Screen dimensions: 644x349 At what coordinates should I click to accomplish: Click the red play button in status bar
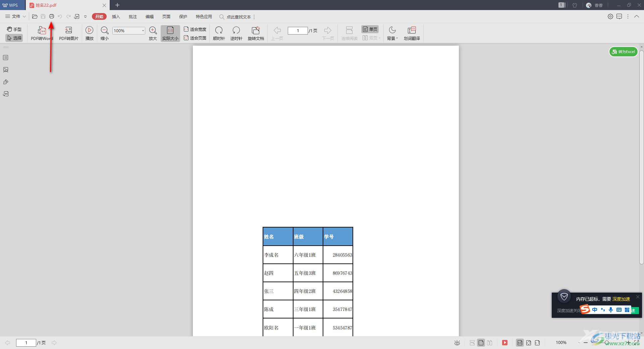click(505, 343)
